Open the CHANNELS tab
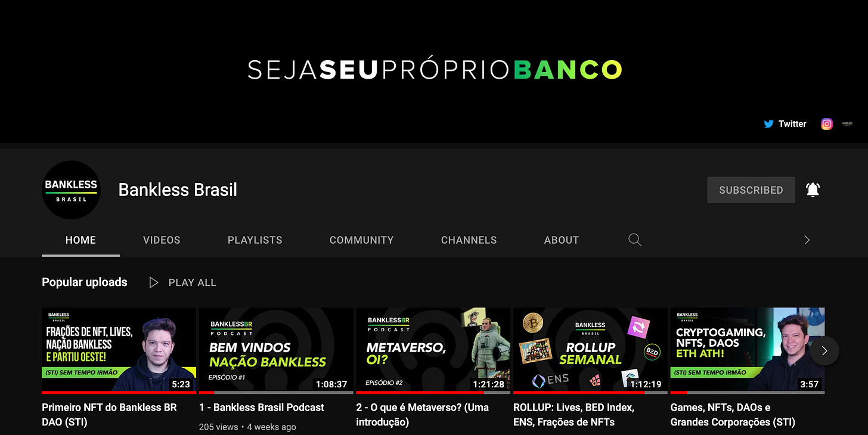 tap(469, 240)
